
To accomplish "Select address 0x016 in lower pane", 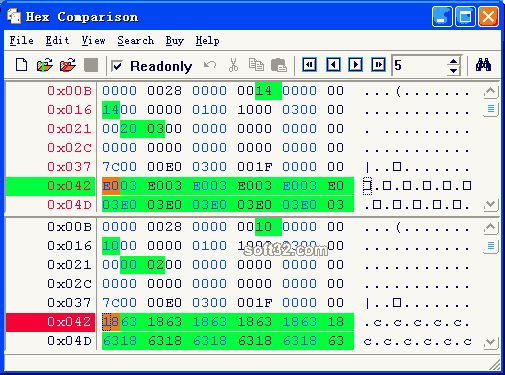I will coord(69,246).
